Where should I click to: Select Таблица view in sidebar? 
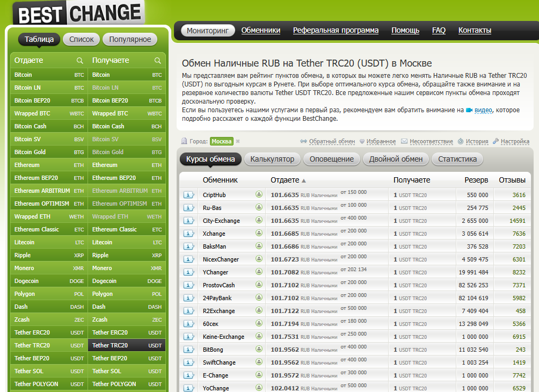39,39
